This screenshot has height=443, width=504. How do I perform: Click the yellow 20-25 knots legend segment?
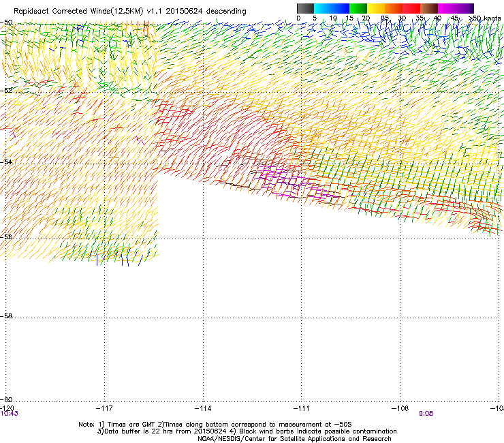(376, 8)
